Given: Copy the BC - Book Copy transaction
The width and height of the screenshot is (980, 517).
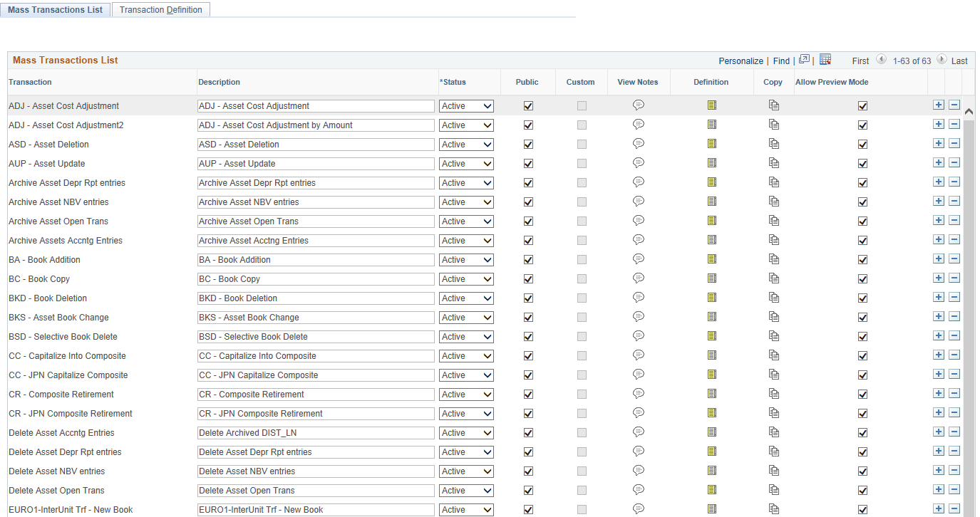Looking at the screenshot, I should click(x=773, y=278).
